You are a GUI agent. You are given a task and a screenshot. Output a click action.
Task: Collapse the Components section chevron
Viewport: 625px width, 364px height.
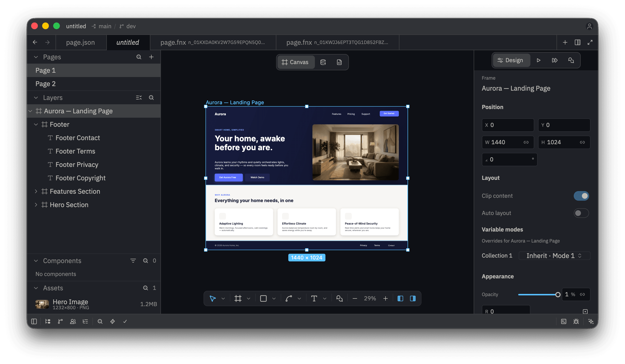coord(36,261)
